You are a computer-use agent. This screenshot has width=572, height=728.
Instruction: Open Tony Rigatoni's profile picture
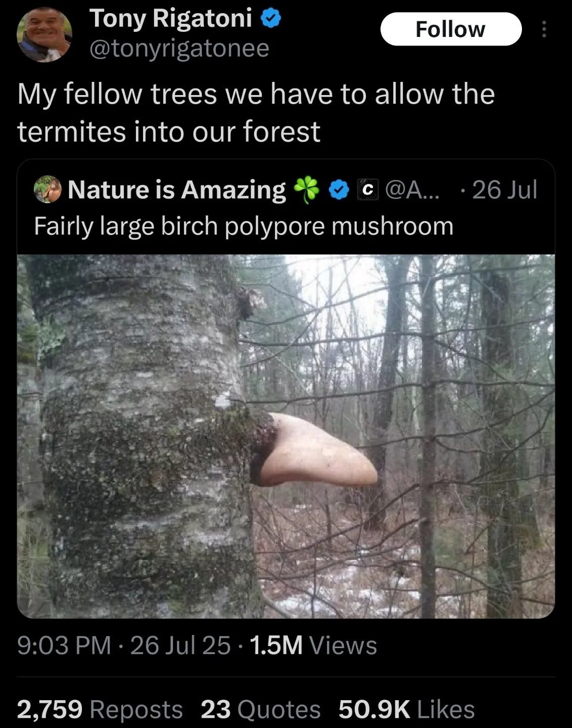point(44,34)
